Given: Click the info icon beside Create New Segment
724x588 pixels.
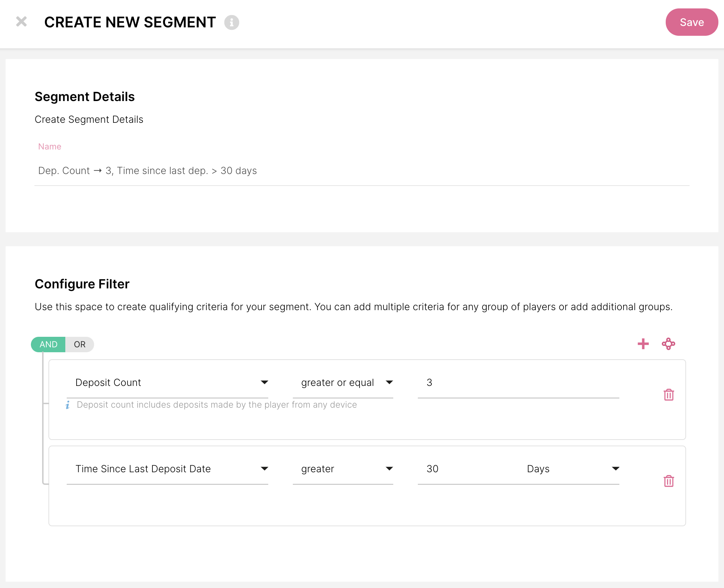Looking at the screenshot, I should [231, 22].
